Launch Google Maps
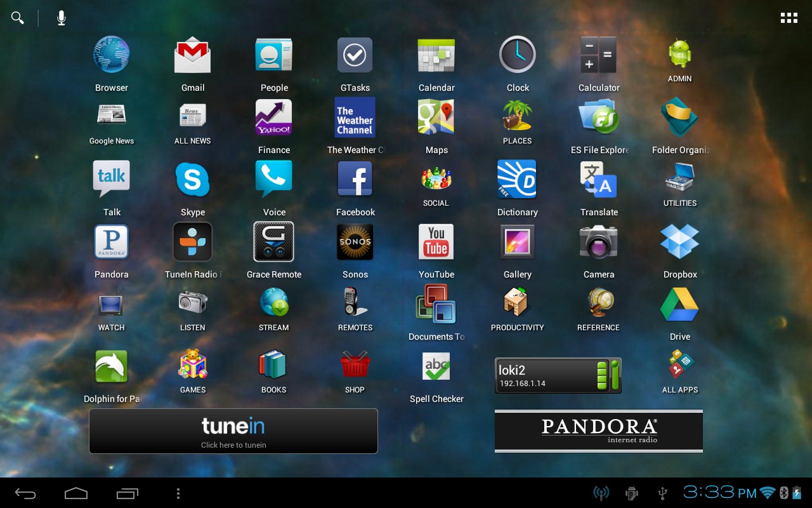Viewport: 812px width, 508px height. click(436, 117)
